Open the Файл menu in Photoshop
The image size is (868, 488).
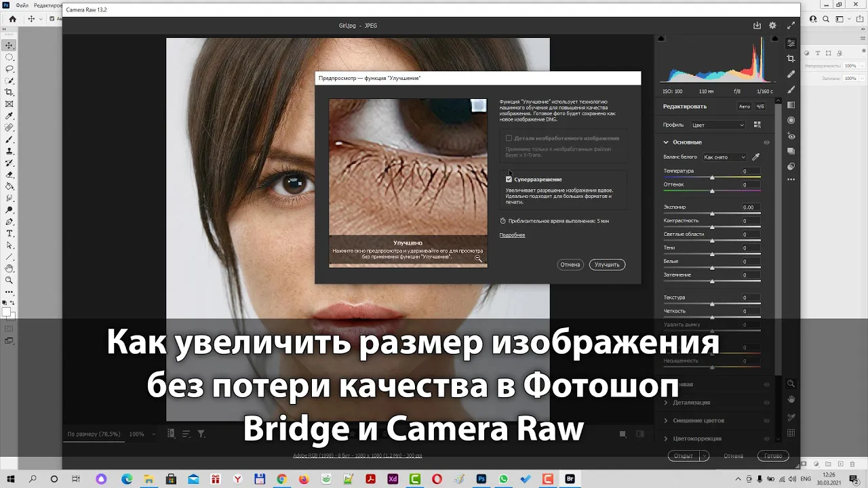pos(22,5)
